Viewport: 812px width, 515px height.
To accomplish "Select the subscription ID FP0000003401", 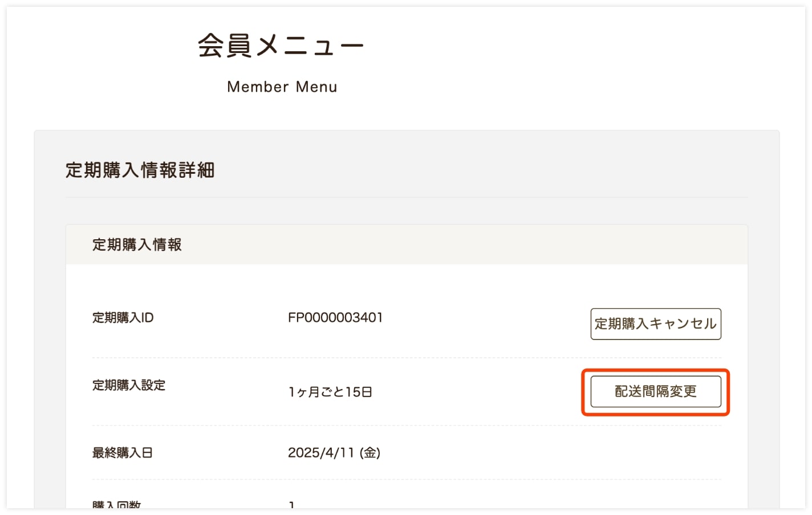I will (x=335, y=317).
